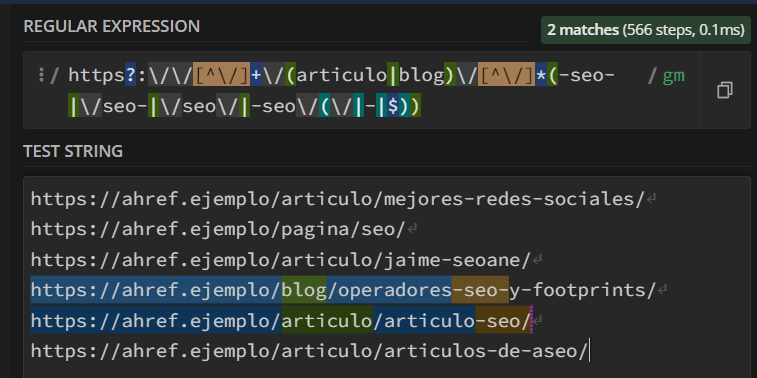Click the highlighted -seo- match in blog URL
Screen dimensions: 757x378
[x=480, y=290]
